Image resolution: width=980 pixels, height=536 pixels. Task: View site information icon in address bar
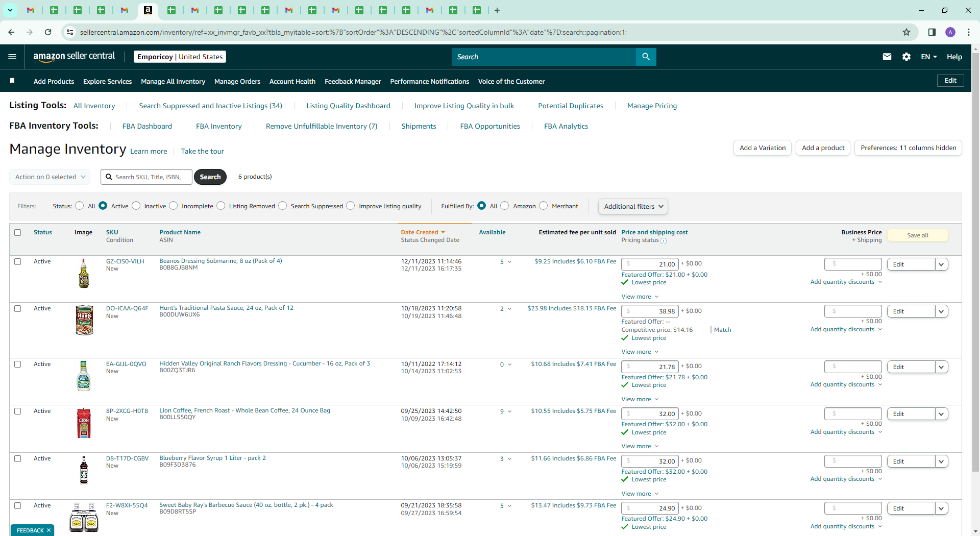click(x=70, y=32)
